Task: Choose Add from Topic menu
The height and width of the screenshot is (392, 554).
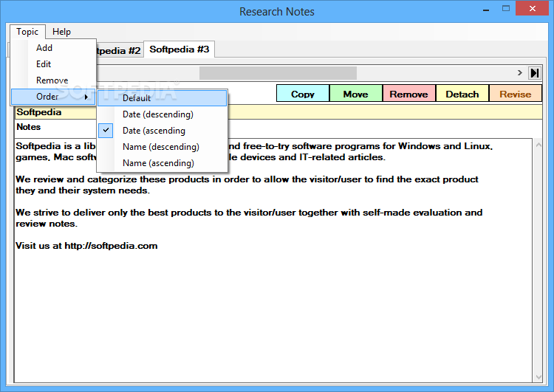Action: [53, 48]
